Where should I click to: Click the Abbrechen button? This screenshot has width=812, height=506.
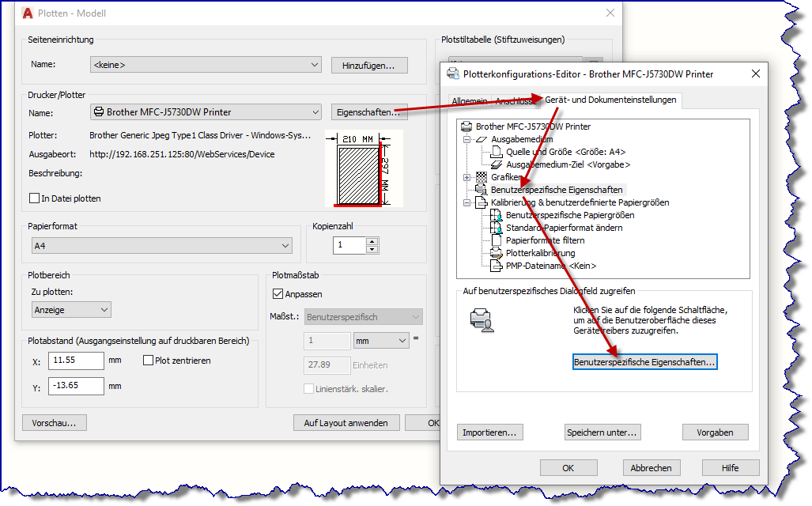click(651, 468)
